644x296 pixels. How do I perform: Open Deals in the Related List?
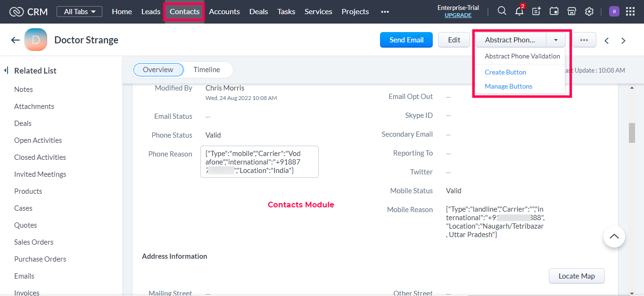23,123
